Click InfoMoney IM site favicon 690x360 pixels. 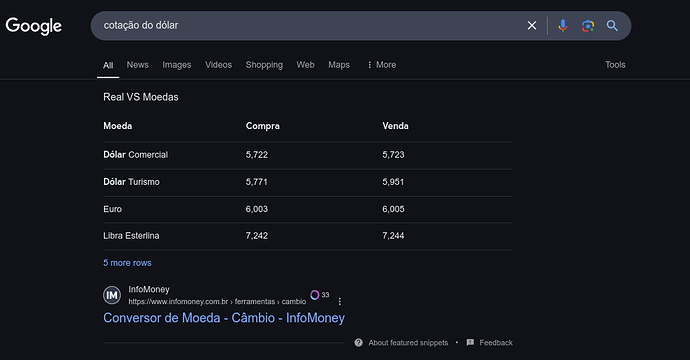tap(112, 295)
